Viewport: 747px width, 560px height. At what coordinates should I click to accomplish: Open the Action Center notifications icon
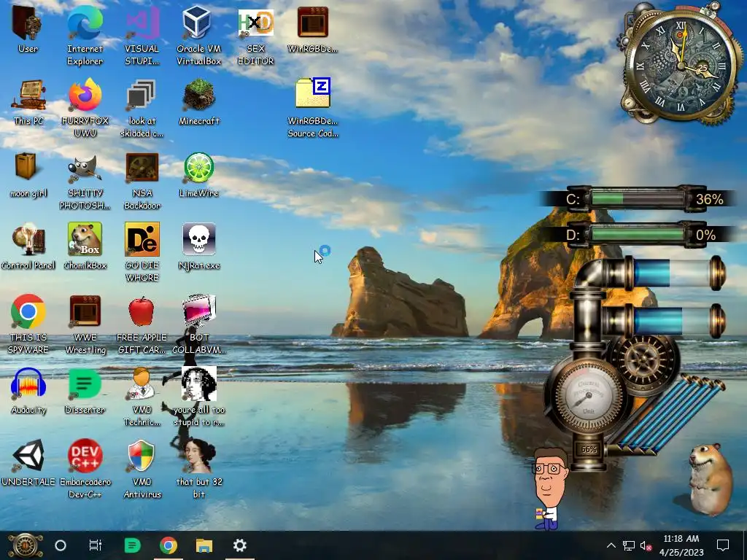(723, 545)
